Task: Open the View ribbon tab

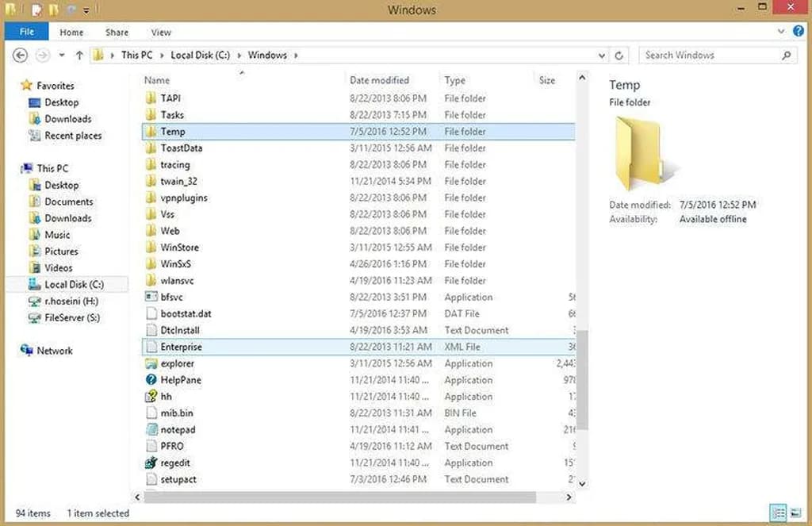Action: click(161, 33)
